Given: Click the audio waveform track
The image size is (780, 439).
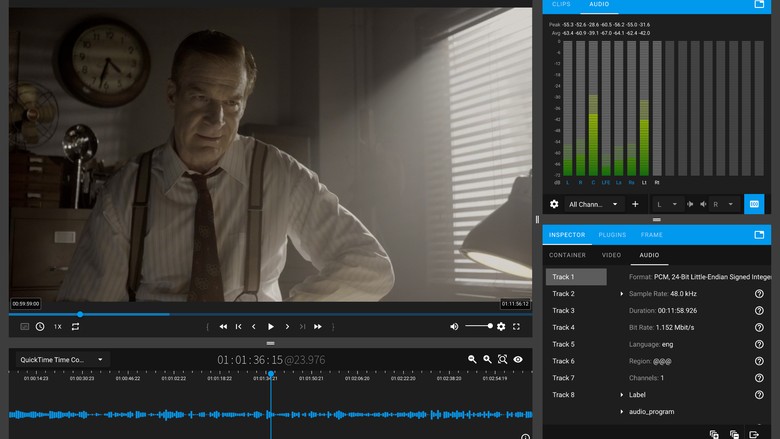Looking at the screenshot, I should 271,414.
